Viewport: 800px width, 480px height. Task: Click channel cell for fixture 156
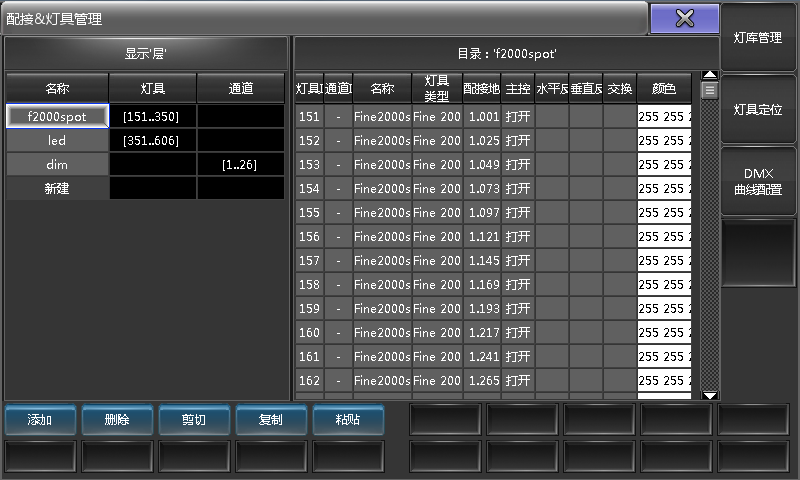pyautogui.click(x=338, y=236)
